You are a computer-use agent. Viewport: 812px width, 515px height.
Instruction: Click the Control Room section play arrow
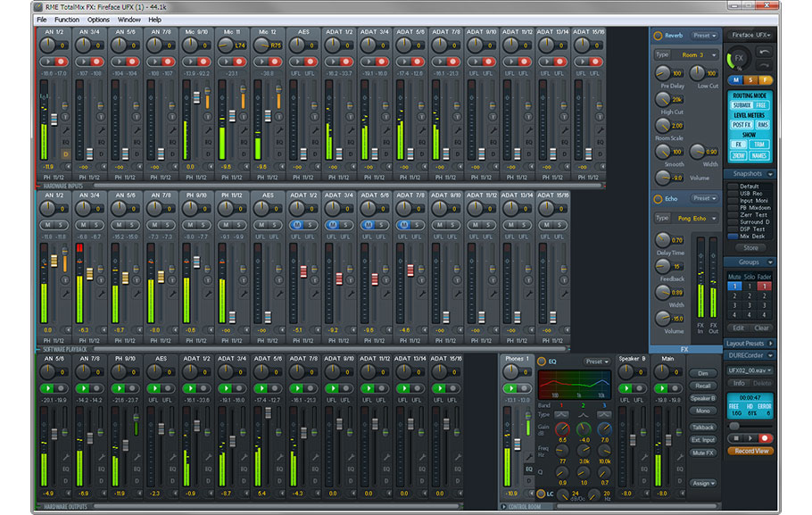coord(503,507)
